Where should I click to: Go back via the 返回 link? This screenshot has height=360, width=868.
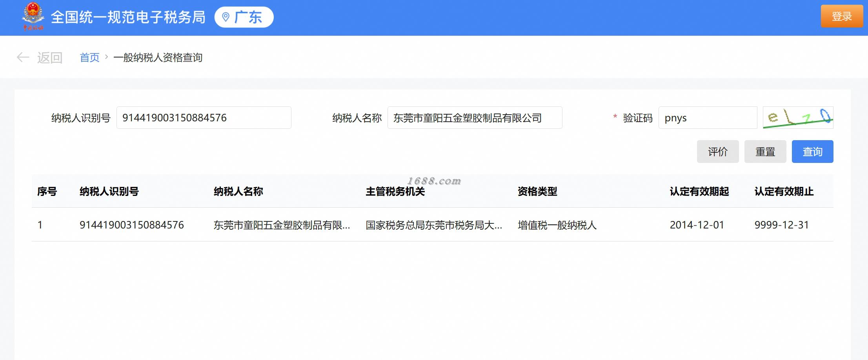point(50,58)
